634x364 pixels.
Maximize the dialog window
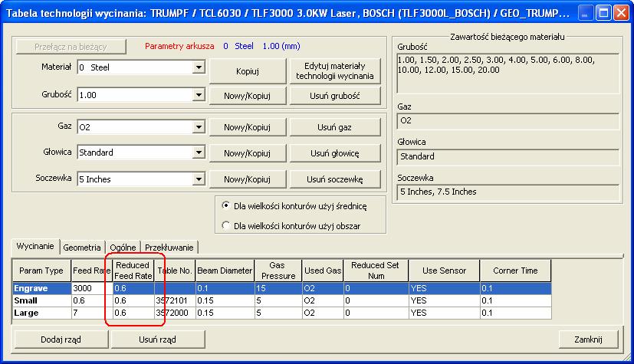point(603,13)
